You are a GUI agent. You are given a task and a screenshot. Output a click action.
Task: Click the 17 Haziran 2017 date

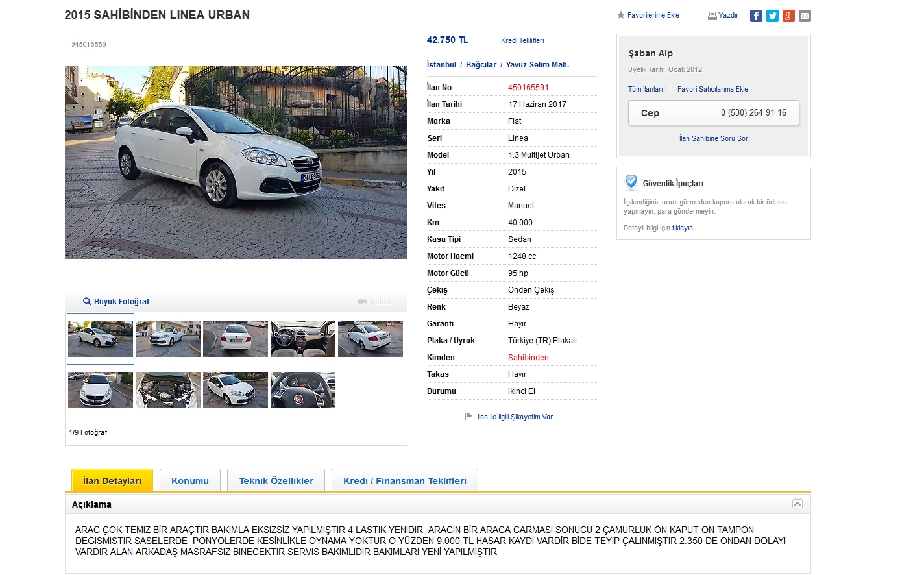click(537, 104)
